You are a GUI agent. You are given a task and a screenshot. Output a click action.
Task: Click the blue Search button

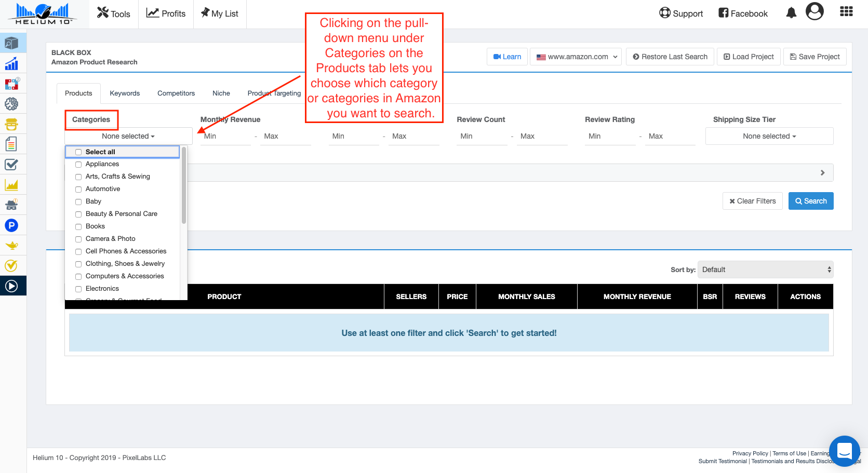coord(810,201)
